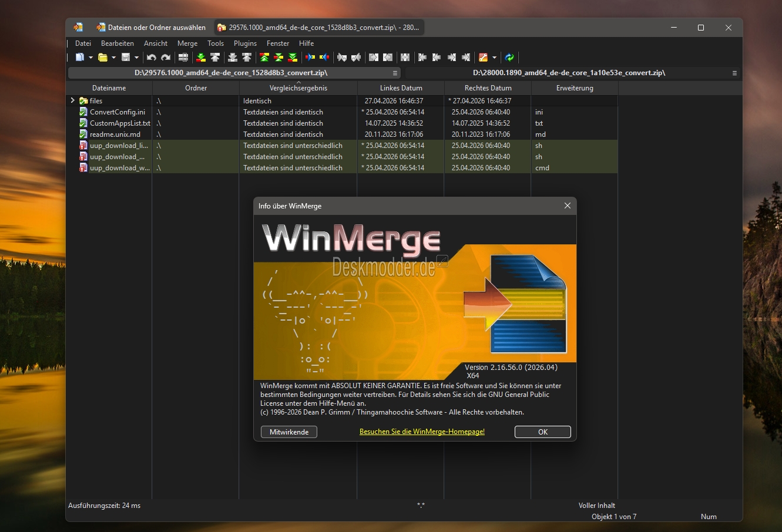The width and height of the screenshot is (782, 532).
Task: Click the Undo arrow in toolbar
Action: (152, 58)
